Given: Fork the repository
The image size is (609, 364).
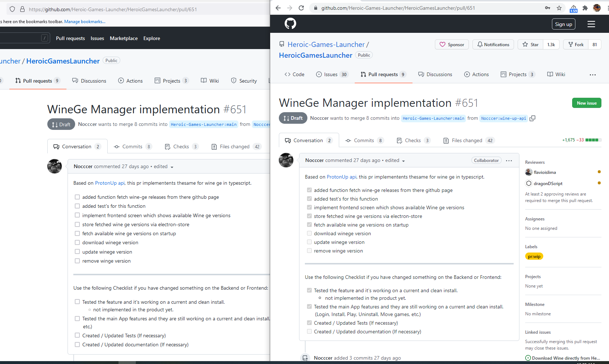Looking at the screenshot, I should tap(575, 44).
